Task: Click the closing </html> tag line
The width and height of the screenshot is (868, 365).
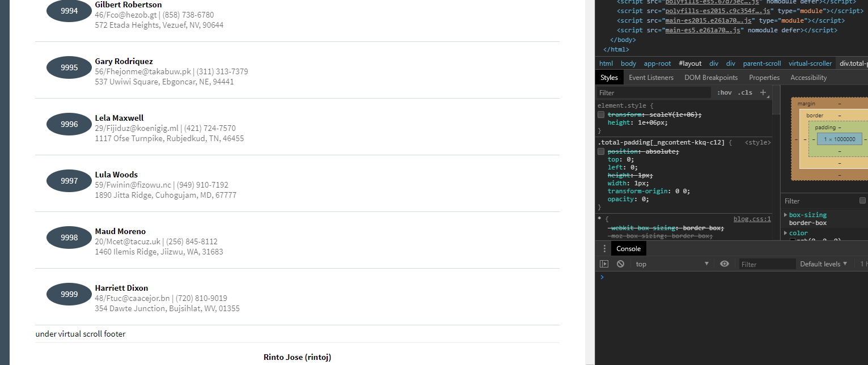Action: pyautogui.click(x=616, y=49)
